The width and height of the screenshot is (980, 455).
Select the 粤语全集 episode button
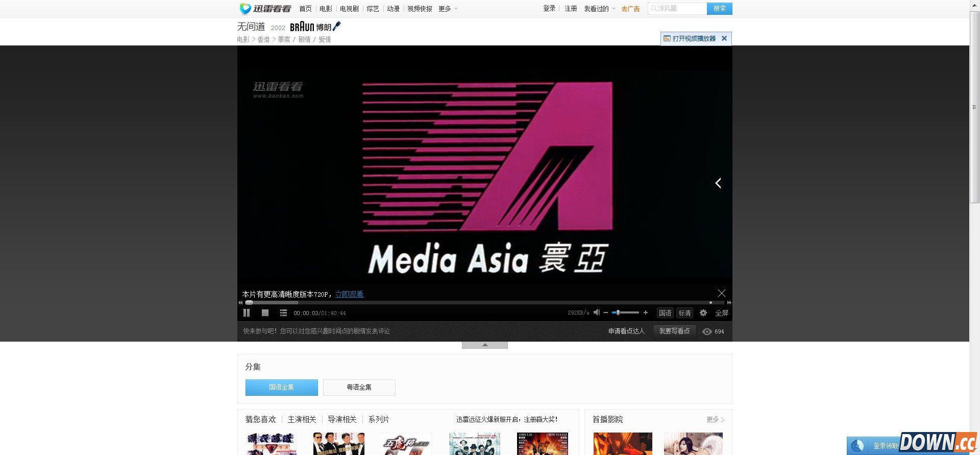(359, 387)
